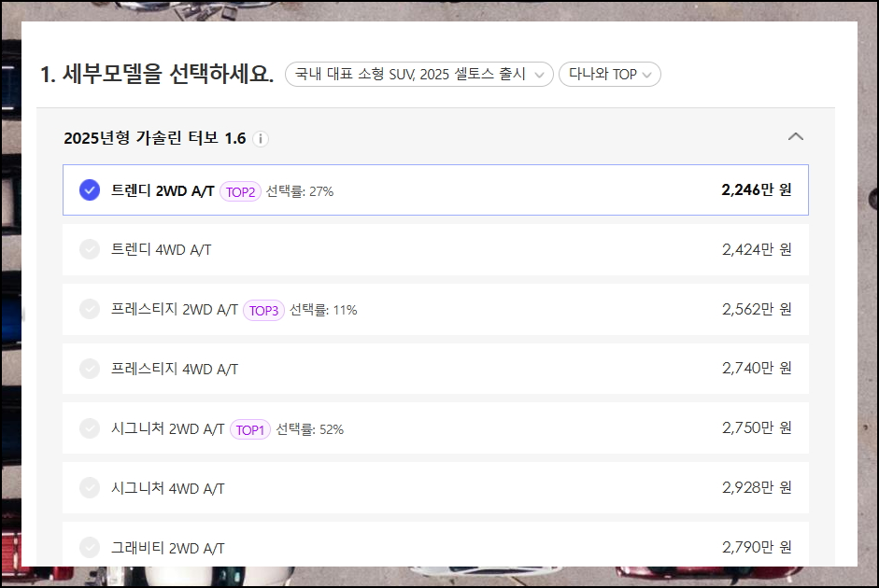Select the 프레스티지 2WD A/T radio button
The width and height of the screenshot is (879, 588).
[x=90, y=309]
